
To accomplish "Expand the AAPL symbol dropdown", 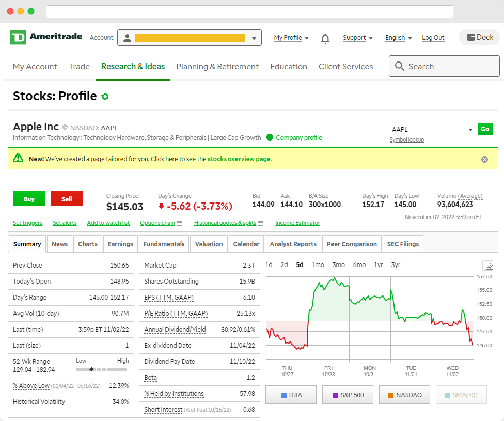I will point(470,129).
